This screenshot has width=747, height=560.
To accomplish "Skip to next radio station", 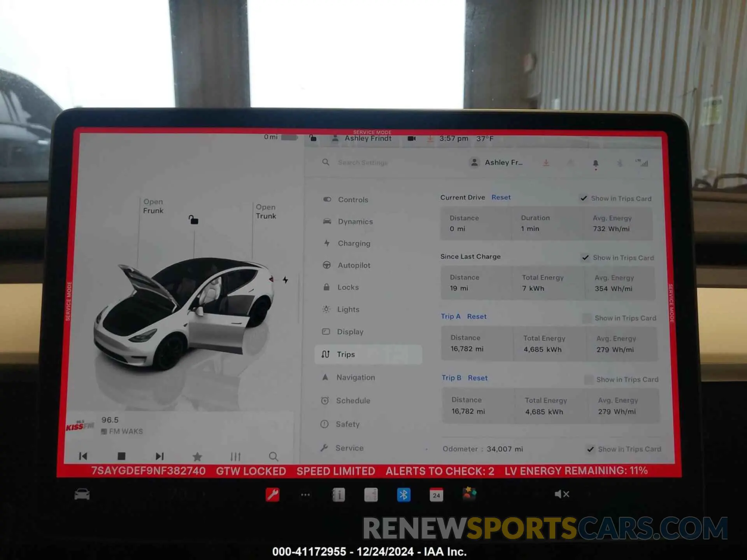I will 160,456.
